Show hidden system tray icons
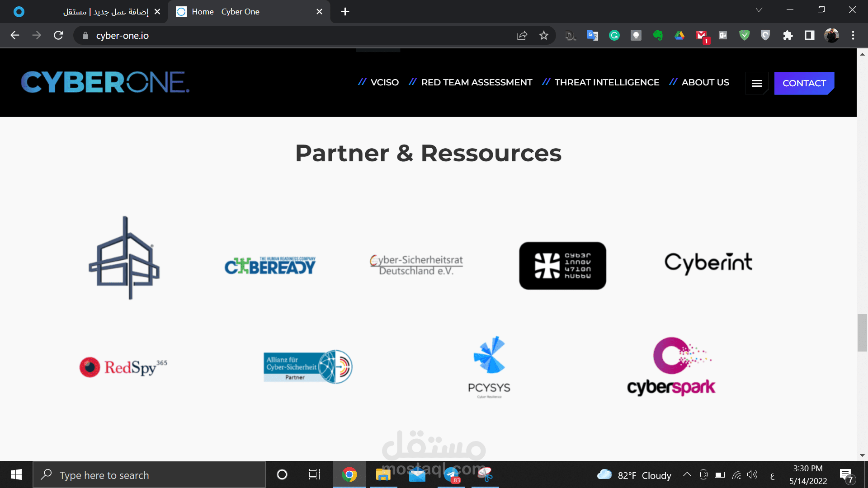 click(x=687, y=474)
